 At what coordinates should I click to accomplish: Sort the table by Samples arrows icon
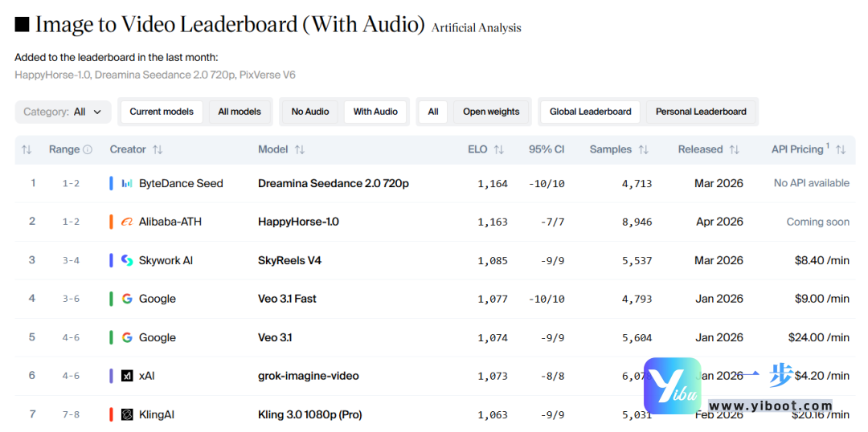643,150
